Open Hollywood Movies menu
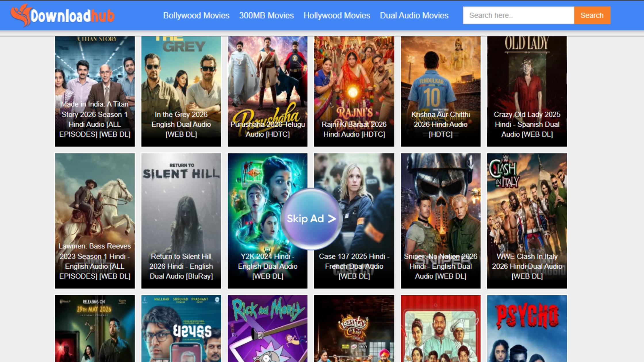Image resolution: width=644 pixels, height=362 pixels. [337, 16]
